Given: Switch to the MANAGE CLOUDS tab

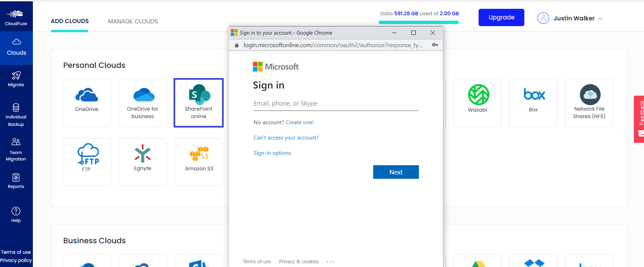Looking at the screenshot, I should click(133, 21).
